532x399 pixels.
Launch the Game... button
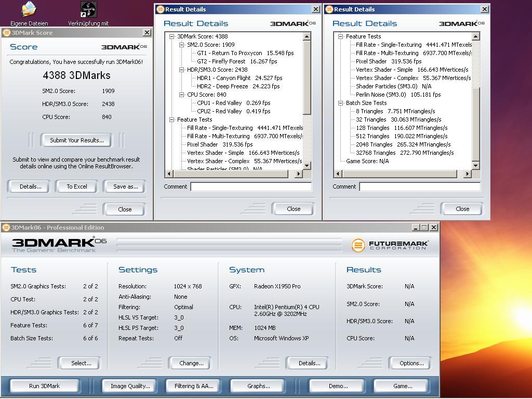(403, 386)
